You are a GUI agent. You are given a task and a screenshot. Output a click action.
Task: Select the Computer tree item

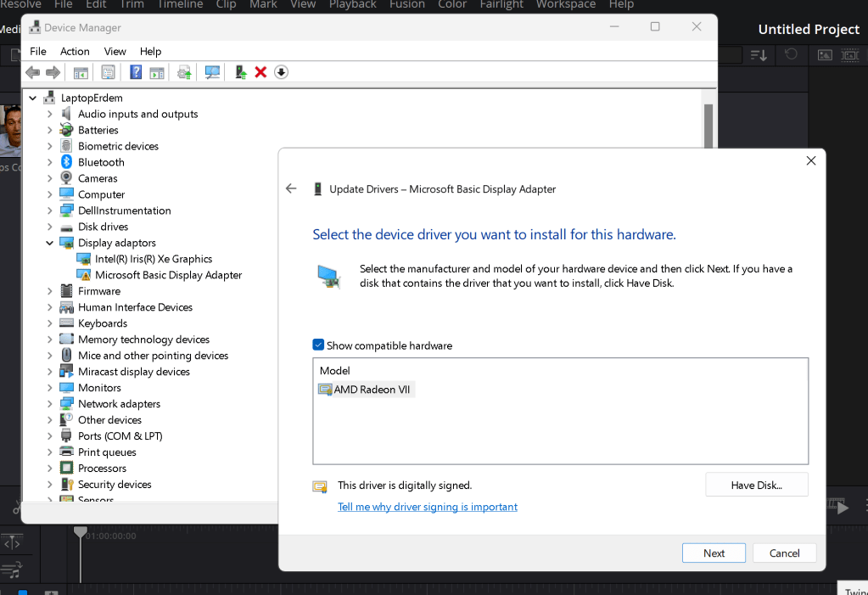(x=101, y=194)
